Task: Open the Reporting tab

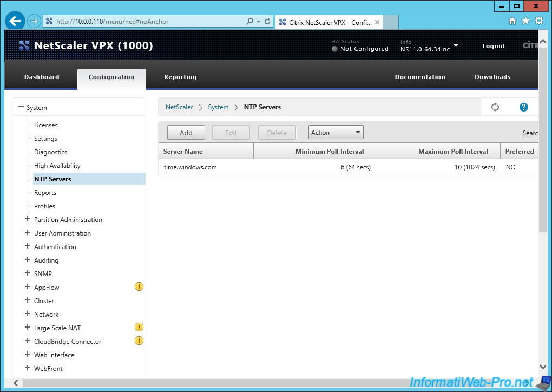Action: click(180, 77)
